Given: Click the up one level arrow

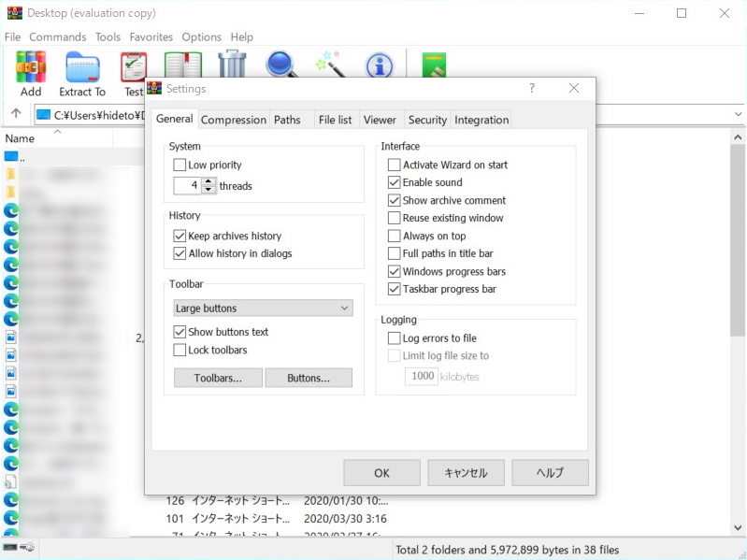Looking at the screenshot, I should (x=16, y=113).
